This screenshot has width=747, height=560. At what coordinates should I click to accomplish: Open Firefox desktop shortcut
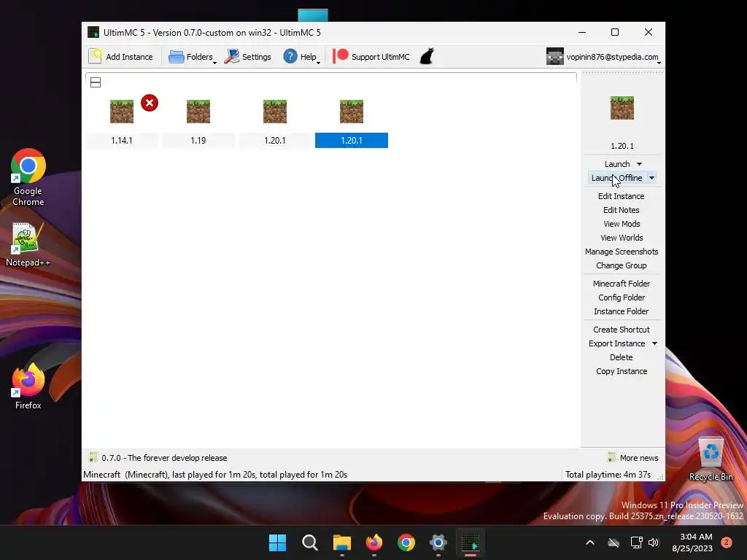(x=28, y=386)
